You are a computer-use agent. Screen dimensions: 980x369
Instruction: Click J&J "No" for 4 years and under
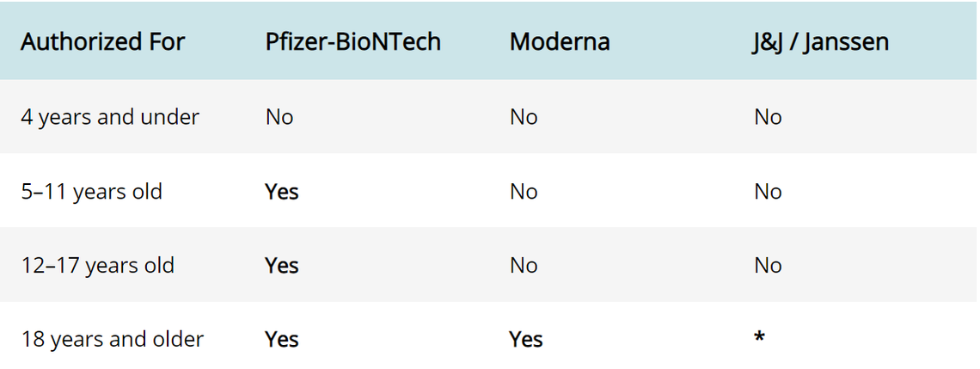tap(768, 117)
